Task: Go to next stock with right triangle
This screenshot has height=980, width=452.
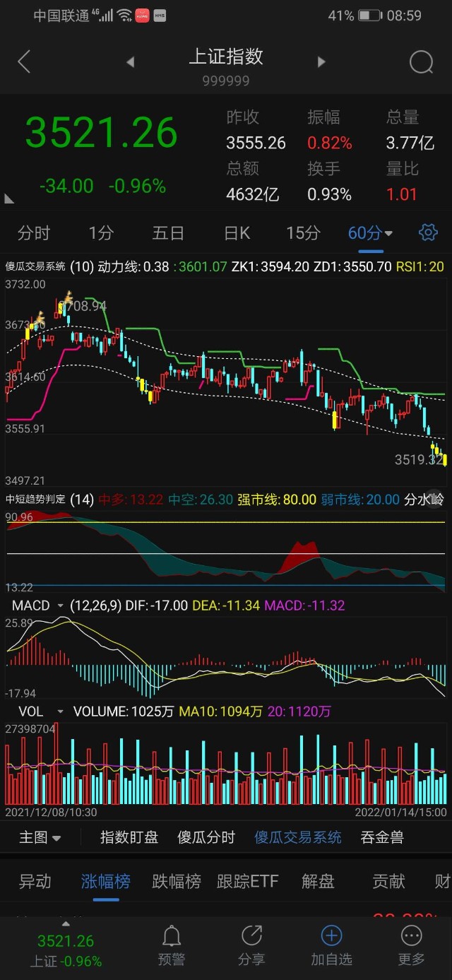Action: [321, 62]
